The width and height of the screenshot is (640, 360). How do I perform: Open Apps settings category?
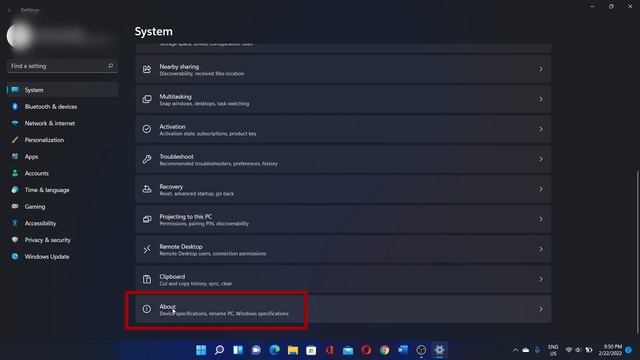[62, 157]
